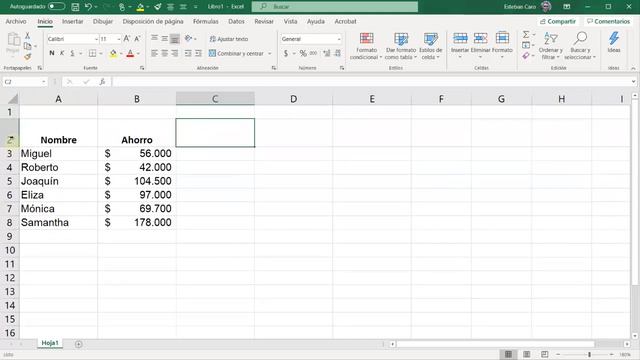
Task: Toggle align right
Action: pyautogui.click(x=175, y=53)
